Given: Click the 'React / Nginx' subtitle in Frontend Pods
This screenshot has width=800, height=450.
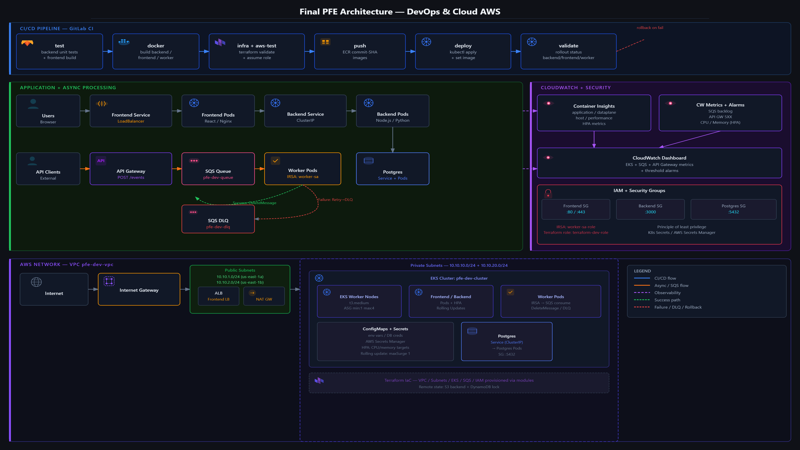Looking at the screenshot, I should tap(218, 121).
